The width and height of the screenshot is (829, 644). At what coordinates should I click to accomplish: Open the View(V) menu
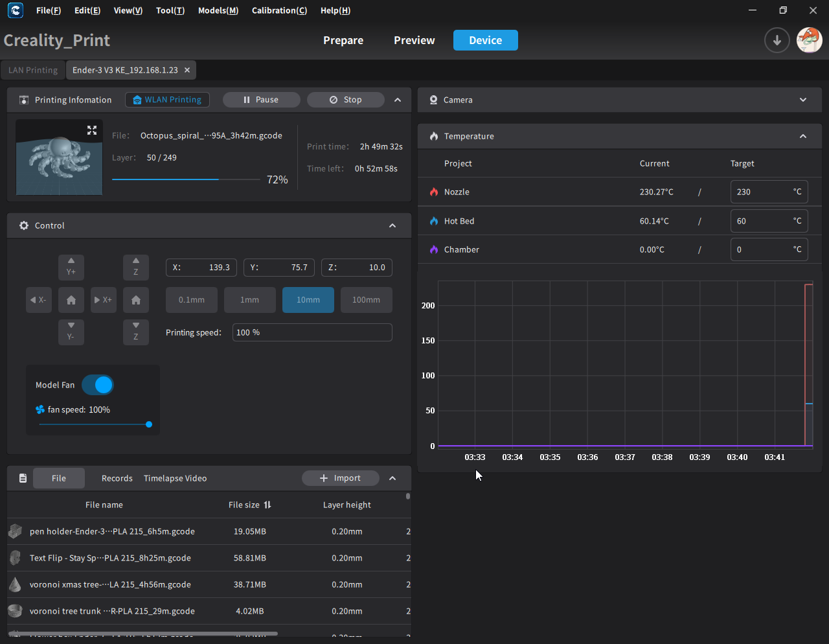[x=128, y=10]
